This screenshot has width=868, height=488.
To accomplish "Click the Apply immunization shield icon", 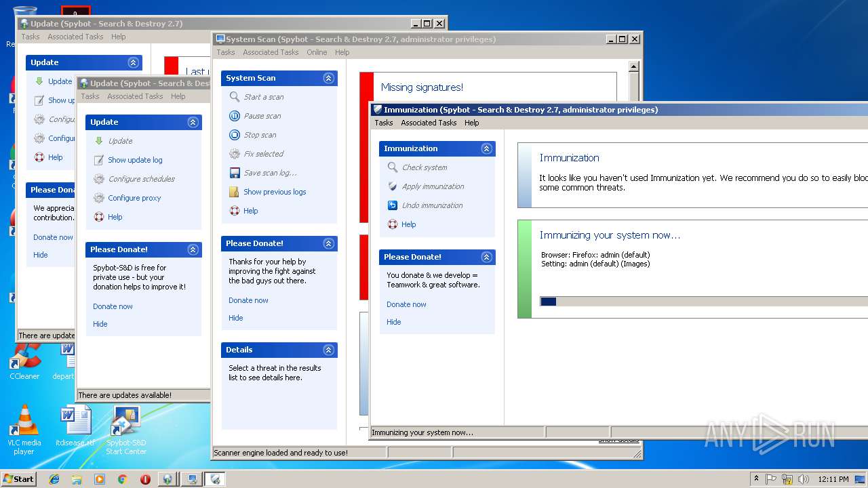I will coord(393,186).
